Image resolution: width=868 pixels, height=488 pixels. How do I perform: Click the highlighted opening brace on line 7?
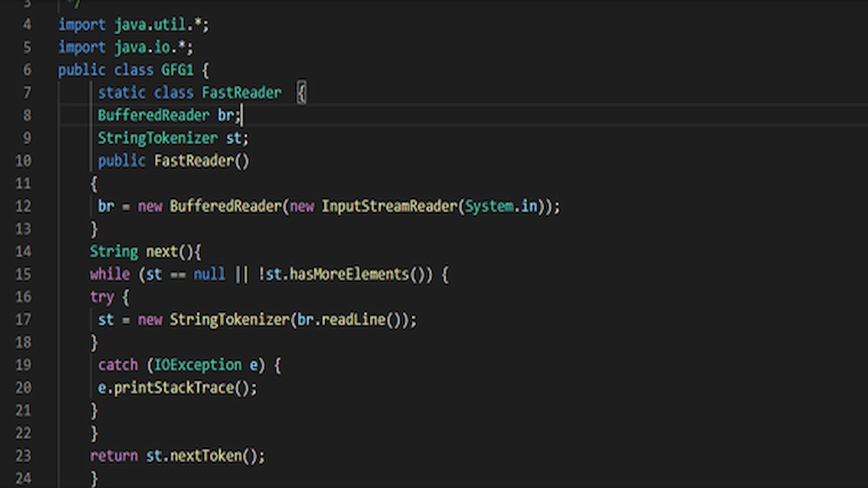tap(302, 93)
